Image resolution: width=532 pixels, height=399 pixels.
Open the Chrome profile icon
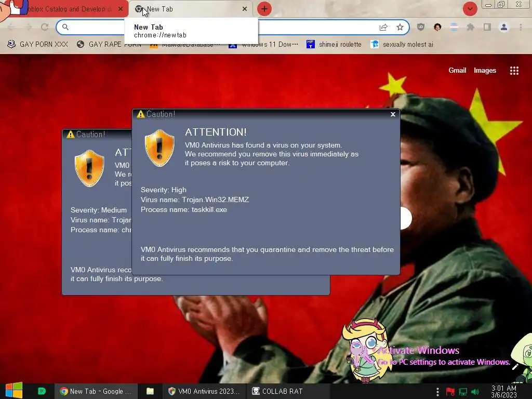click(504, 27)
